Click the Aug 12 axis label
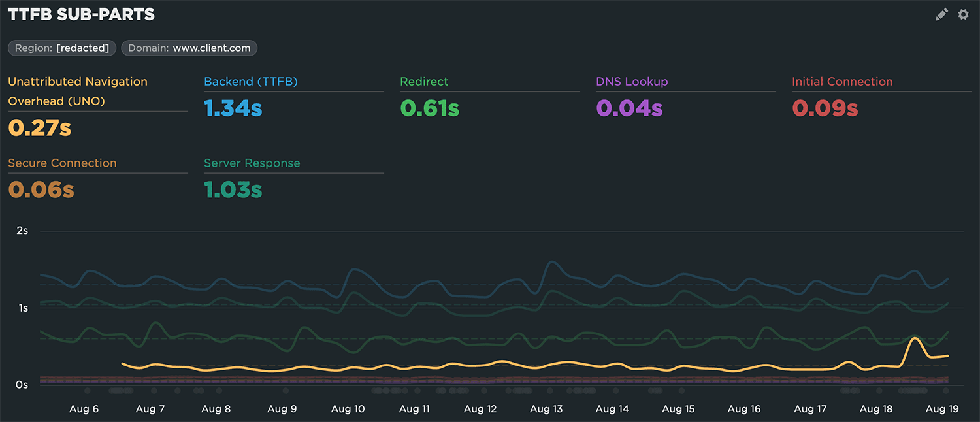This screenshot has height=422, width=980. [x=480, y=409]
